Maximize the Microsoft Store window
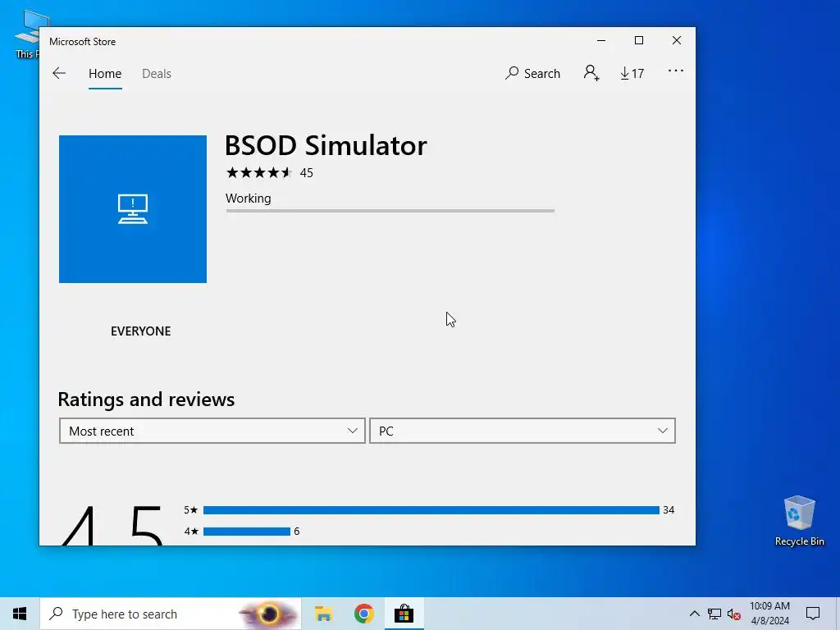The width and height of the screenshot is (840, 630). click(638, 41)
